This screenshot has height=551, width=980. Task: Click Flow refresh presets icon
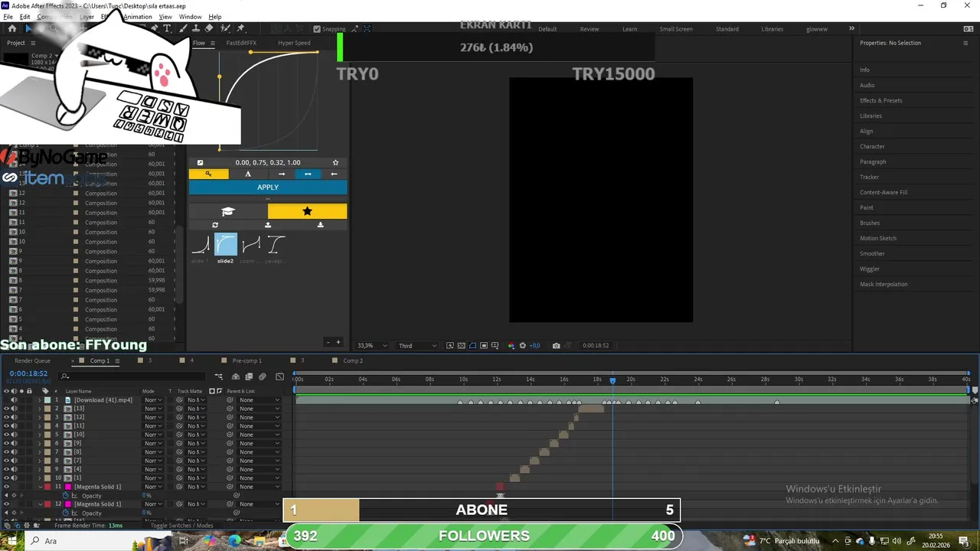point(215,225)
